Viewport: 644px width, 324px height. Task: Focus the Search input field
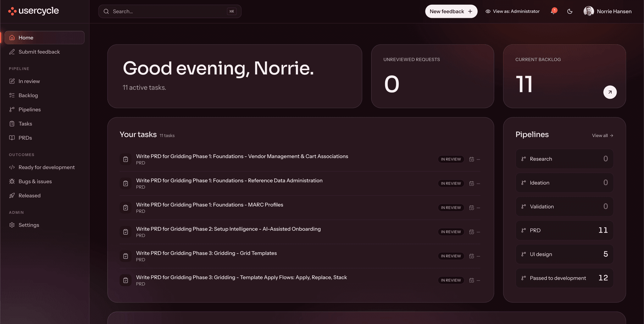click(170, 11)
